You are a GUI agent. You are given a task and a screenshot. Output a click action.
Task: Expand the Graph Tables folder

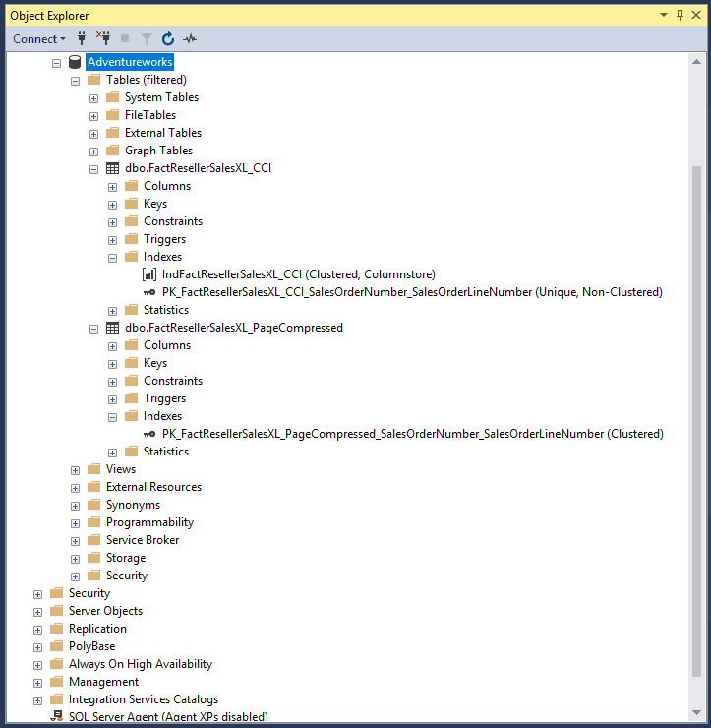[93, 152]
